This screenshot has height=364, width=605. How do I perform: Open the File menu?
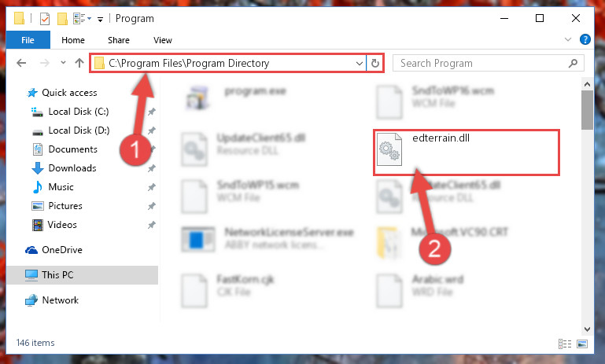point(28,40)
